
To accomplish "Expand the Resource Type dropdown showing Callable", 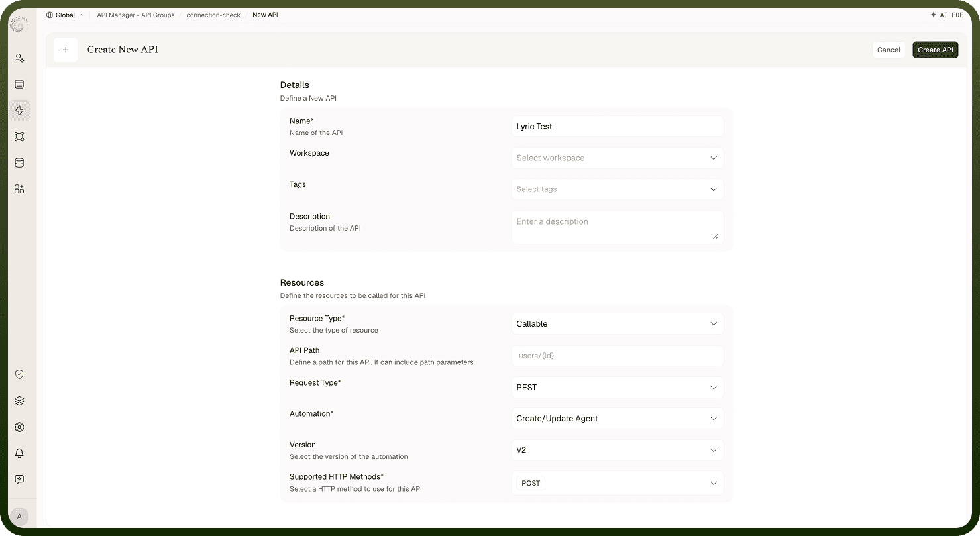I will tap(618, 323).
